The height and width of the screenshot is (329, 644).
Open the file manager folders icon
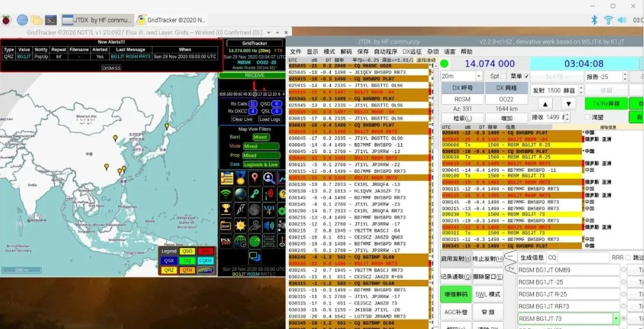click(x=36, y=20)
